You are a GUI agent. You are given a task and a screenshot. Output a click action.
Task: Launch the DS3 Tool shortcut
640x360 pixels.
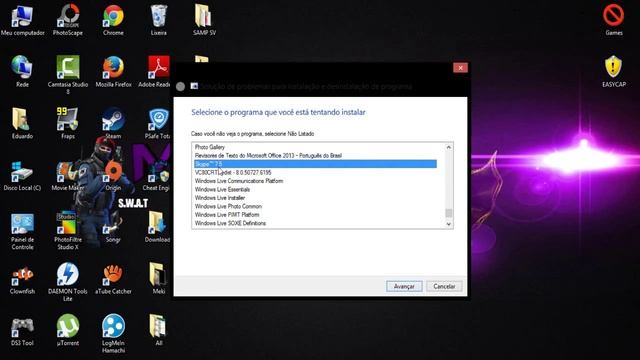[x=22, y=331]
